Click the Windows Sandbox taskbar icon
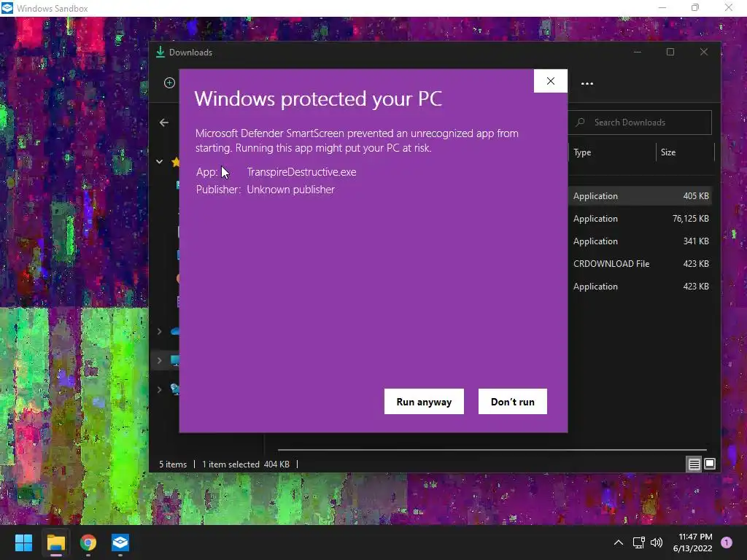The image size is (747, 560). [x=120, y=542]
